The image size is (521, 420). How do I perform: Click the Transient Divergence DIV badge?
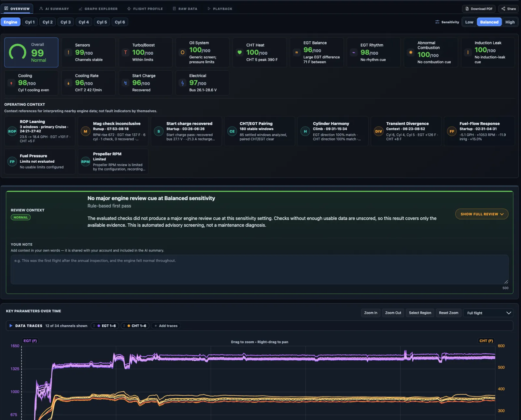[x=378, y=131]
